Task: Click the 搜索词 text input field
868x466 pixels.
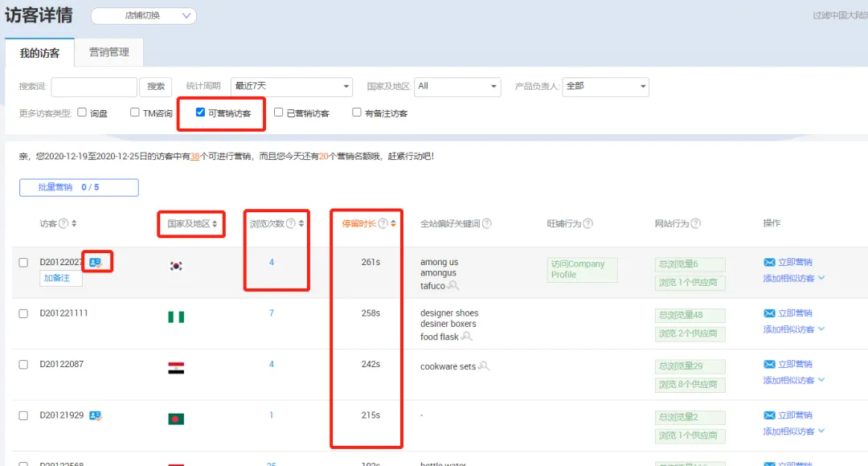Action: (x=94, y=87)
